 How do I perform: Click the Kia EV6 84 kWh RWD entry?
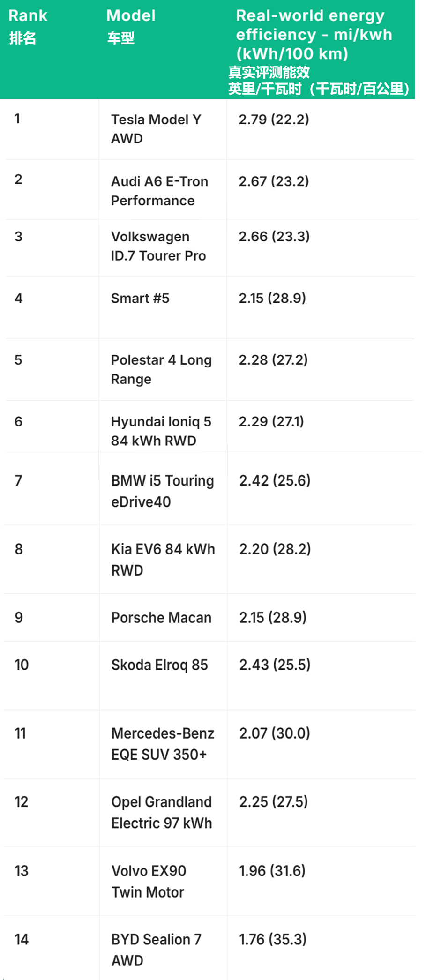click(163, 559)
